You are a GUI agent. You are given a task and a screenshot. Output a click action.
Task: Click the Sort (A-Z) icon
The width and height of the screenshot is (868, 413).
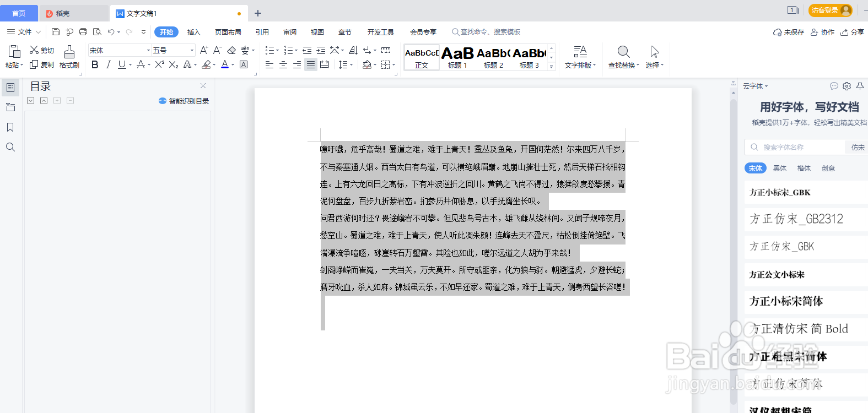click(x=353, y=50)
